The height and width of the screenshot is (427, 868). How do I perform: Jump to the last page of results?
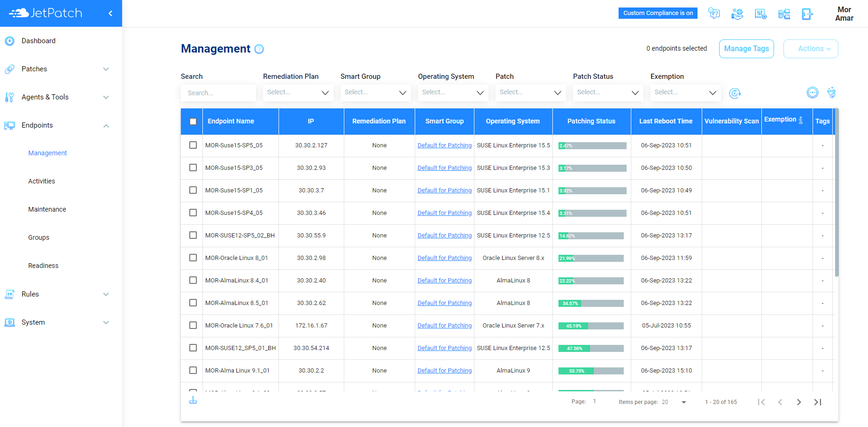818,402
